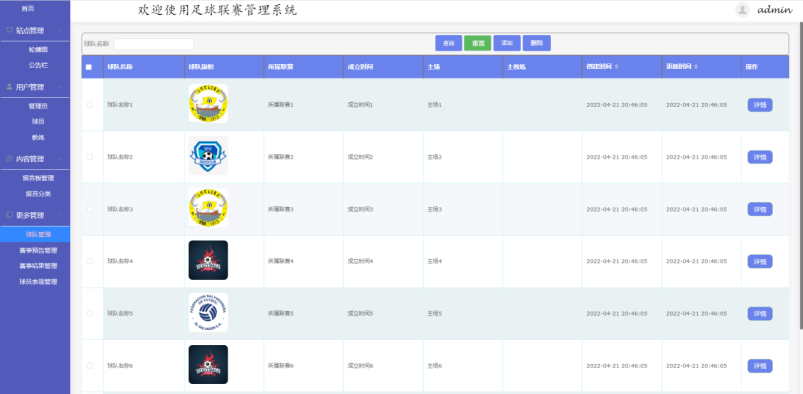Toggle the select-all checkbox in the table header
The image size is (803, 394).
(89, 67)
